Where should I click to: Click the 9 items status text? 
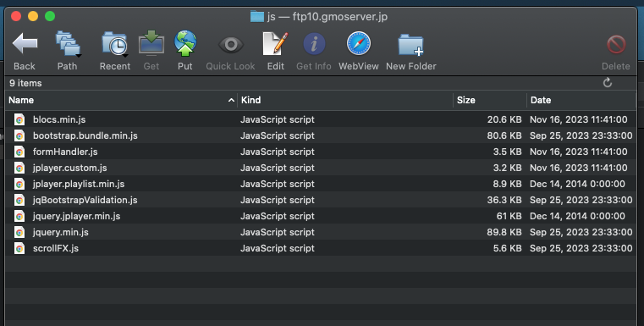pyautogui.click(x=25, y=83)
